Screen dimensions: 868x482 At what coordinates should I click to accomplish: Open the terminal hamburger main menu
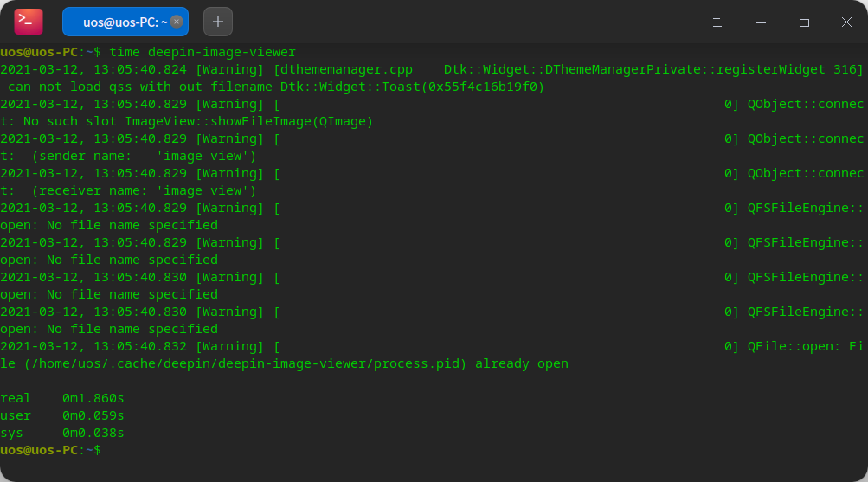pos(717,22)
